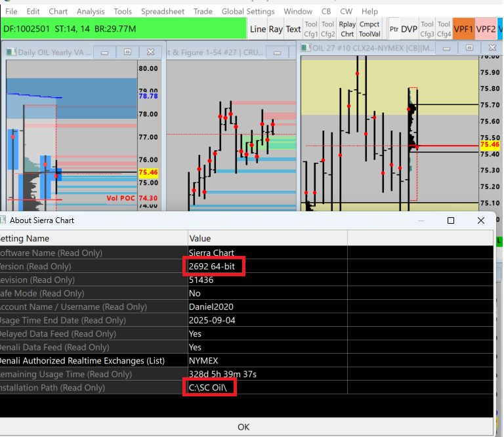Open the Trade menu
The width and height of the screenshot is (504, 437).
point(203,12)
